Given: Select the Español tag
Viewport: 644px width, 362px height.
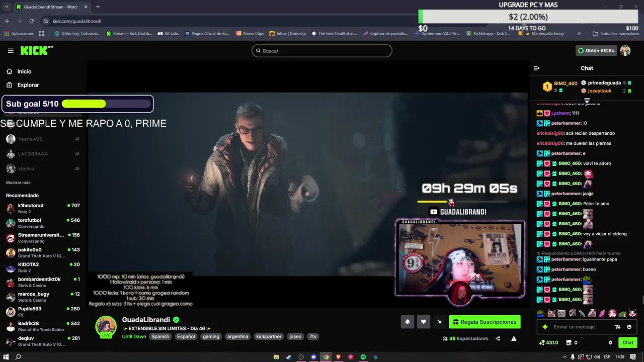Looking at the screenshot, I should (x=186, y=336).
